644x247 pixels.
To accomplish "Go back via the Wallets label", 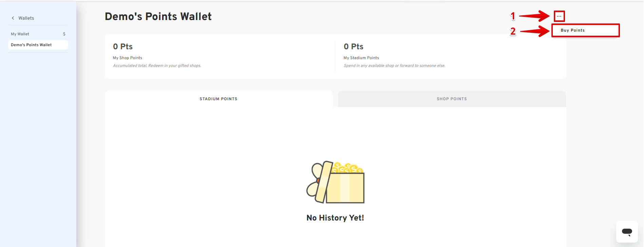I will [x=26, y=18].
